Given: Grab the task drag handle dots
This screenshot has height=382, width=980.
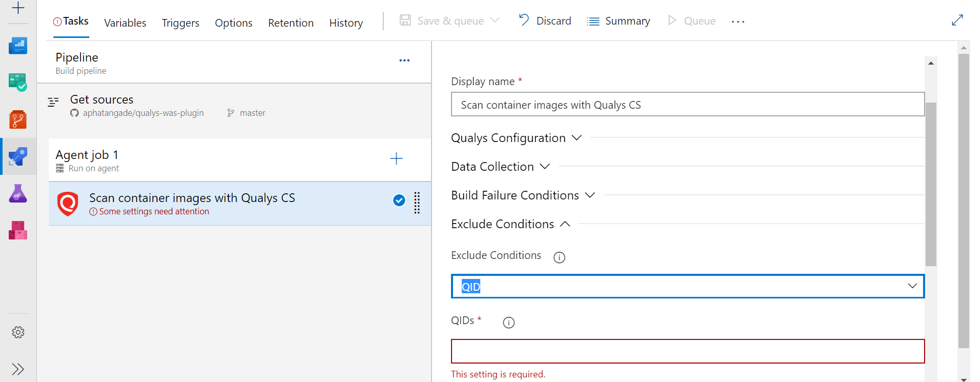Looking at the screenshot, I should pos(417,203).
